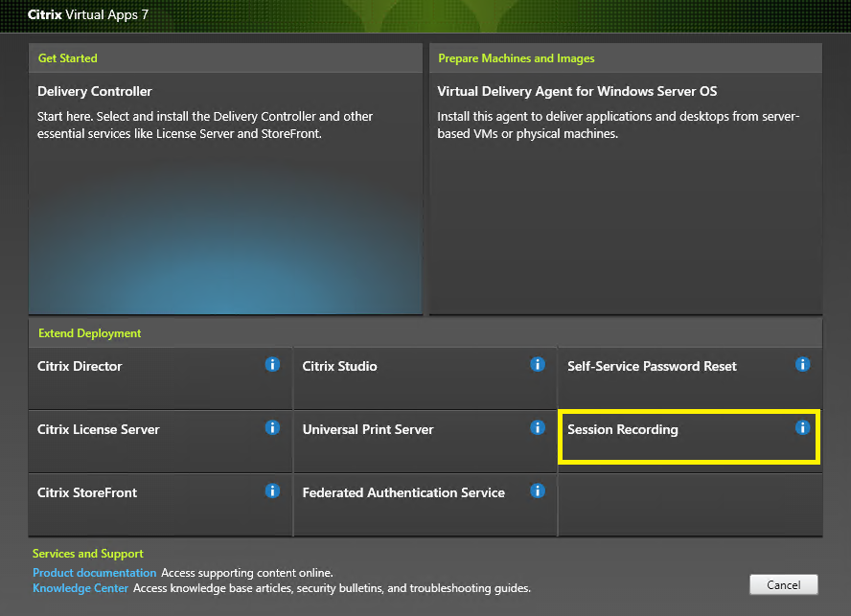The image size is (851, 616).
Task: Show info for Universal Print Server
Action: point(538,427)
